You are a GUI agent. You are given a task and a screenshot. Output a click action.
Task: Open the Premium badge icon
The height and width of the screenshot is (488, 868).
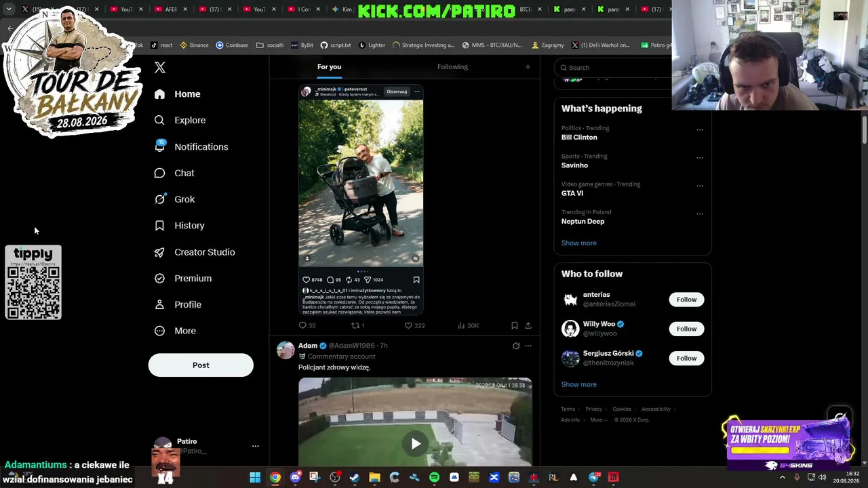[x=159, y=279]
